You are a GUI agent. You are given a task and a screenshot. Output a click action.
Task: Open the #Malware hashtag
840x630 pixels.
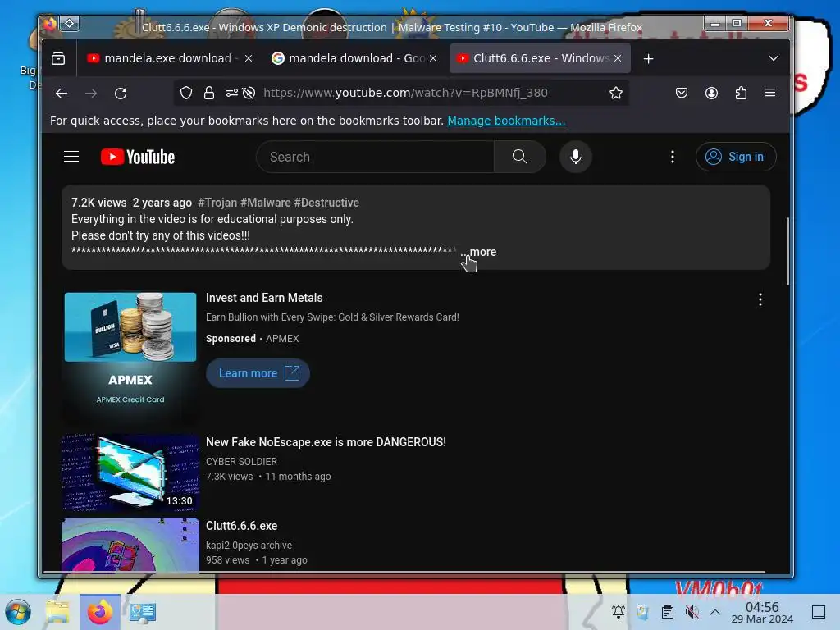pos(266,203)
